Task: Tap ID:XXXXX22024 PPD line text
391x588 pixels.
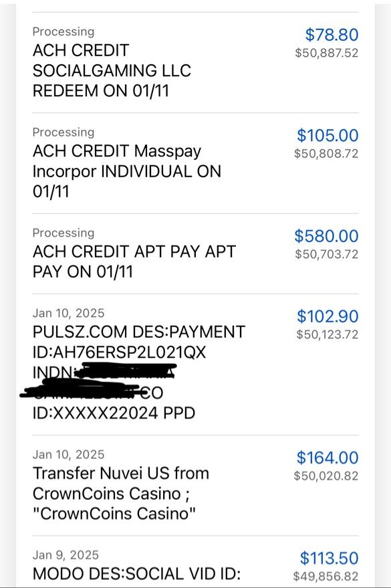Action: (114, 413)
